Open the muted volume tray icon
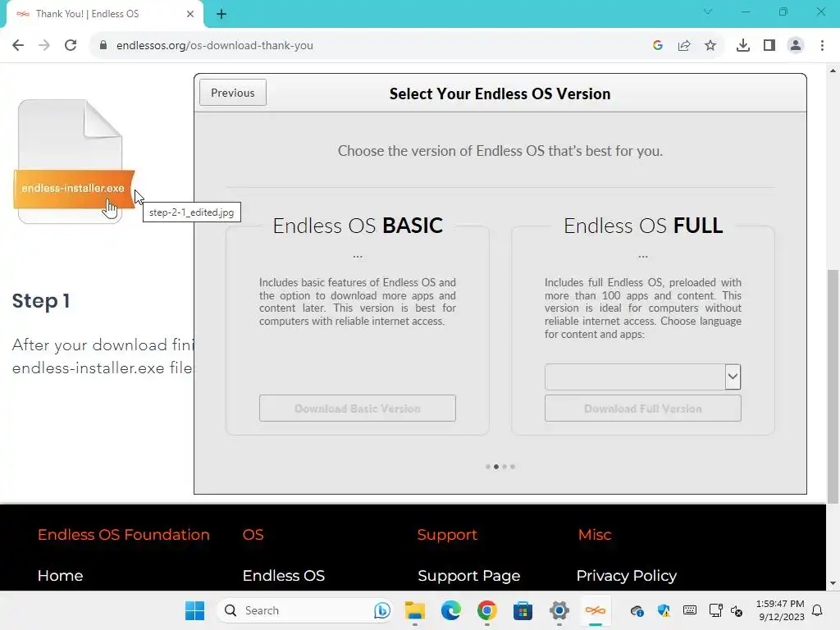Screen dimensions: 840x630 point(737,610)
